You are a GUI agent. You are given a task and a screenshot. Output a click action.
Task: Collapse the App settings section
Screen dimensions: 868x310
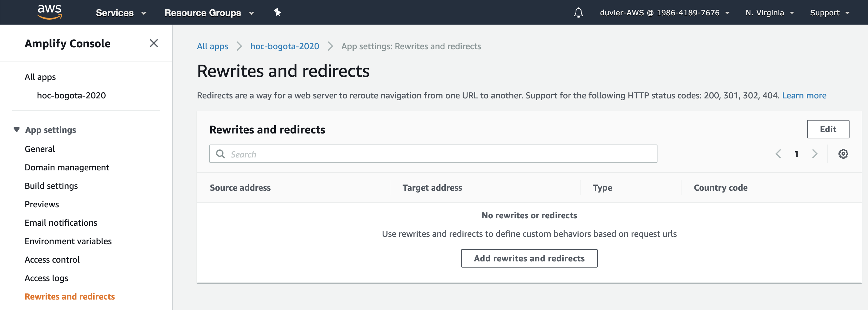17,130
